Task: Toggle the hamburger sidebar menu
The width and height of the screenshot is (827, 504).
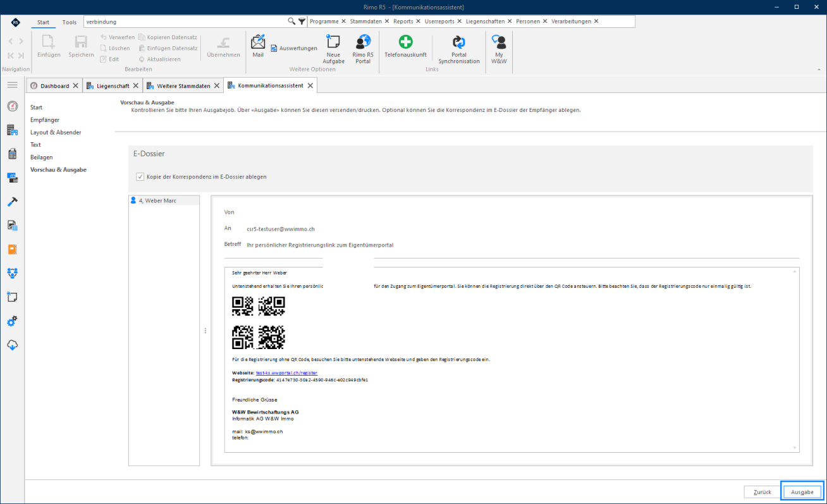Action: tap(12, 85)
